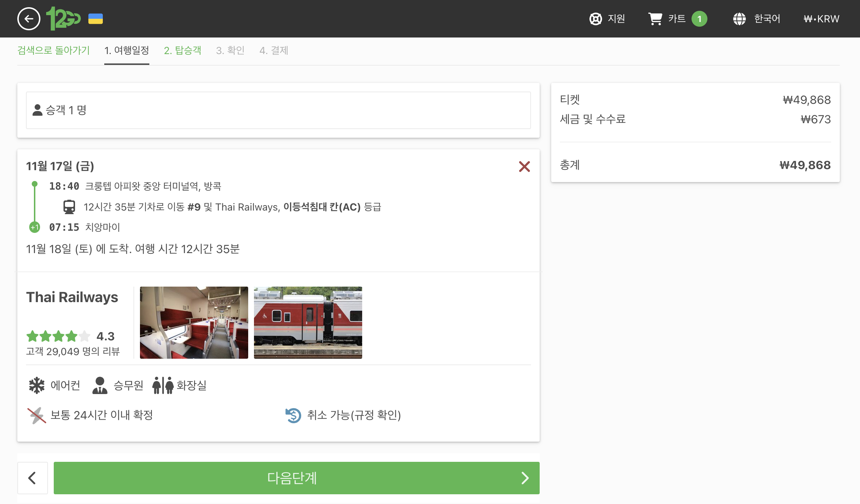This screenshot has height=504, width=860.
Task: Click the green 다음단계 button
Action: (297, 478)
